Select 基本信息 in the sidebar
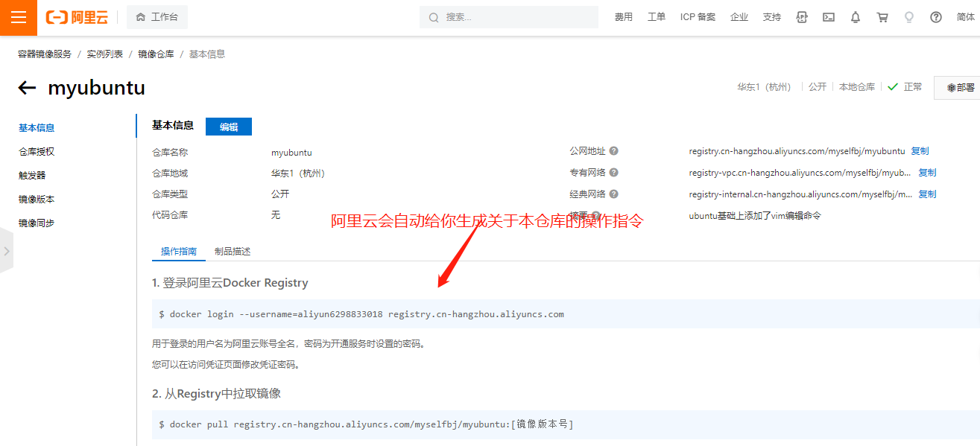This screenshot has height=446, width=980. (37, 128)
